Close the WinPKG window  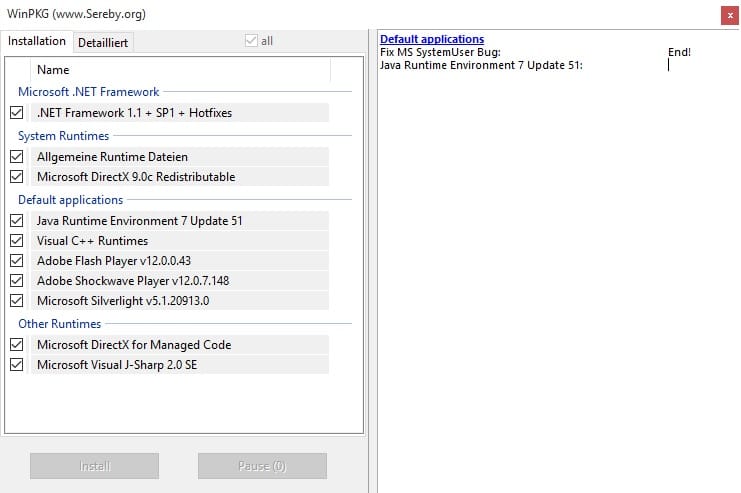[x=730, y=15]
